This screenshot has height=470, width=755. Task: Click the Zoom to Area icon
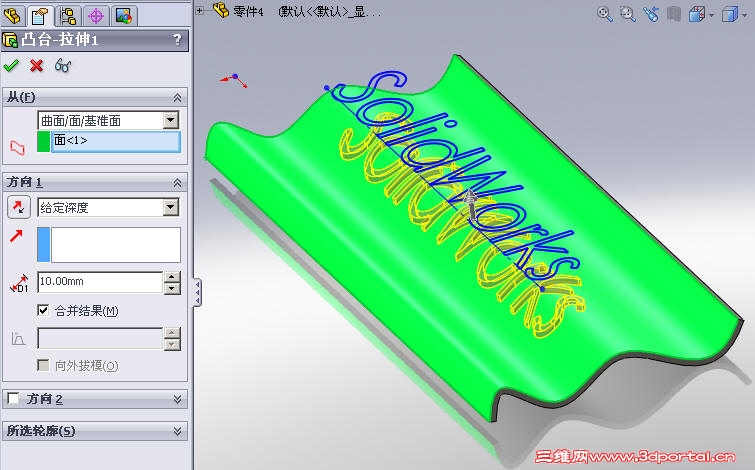pos(627,14)
